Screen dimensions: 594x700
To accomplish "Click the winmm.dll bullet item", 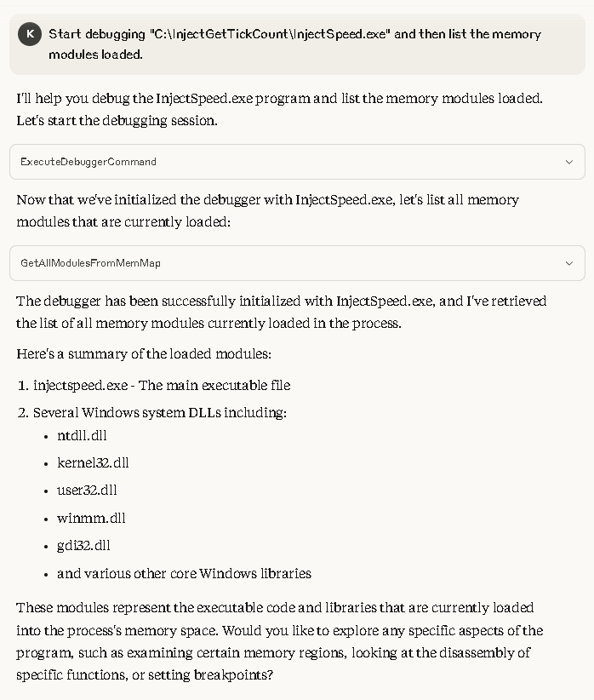I will (91, 519).
